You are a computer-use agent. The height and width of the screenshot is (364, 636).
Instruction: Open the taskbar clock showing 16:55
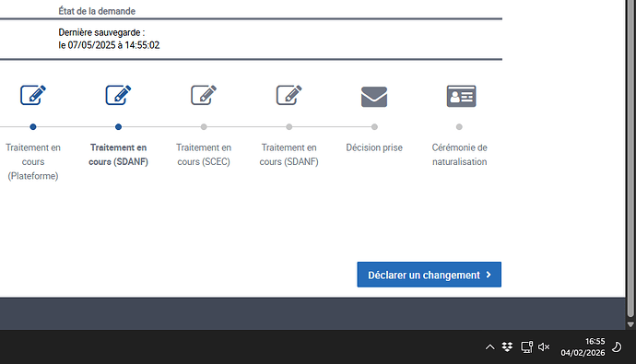583,347
